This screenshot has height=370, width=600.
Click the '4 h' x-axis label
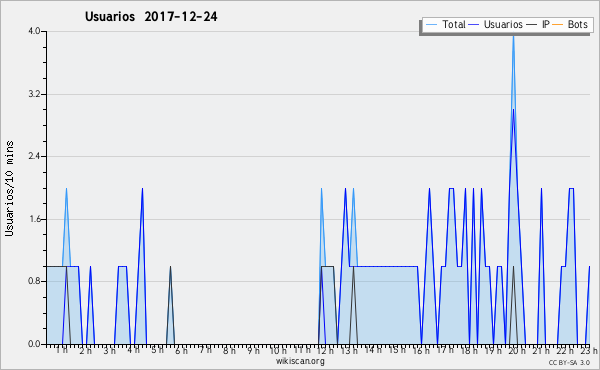tap(133, 350)
